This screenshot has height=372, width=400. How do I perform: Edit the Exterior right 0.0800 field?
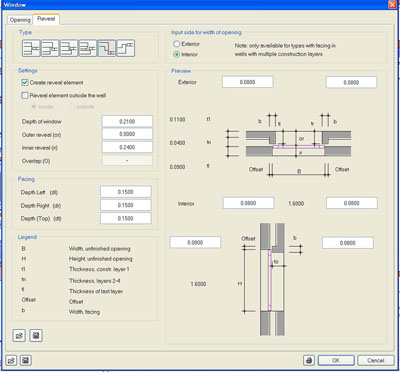click(x=351, y=82)
